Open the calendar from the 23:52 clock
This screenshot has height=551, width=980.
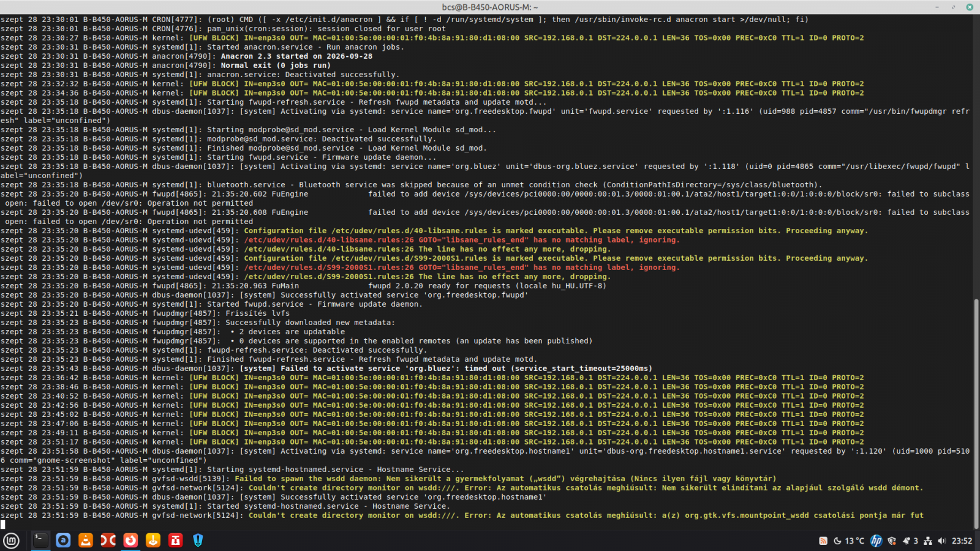click(x=962, y=541)
